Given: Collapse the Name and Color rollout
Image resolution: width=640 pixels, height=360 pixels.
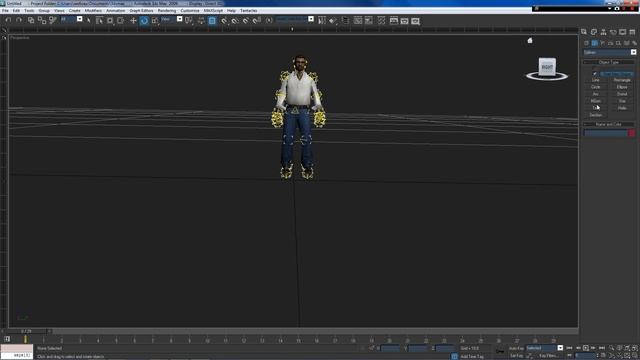Looking at the screenshot, I should (609, 124).
